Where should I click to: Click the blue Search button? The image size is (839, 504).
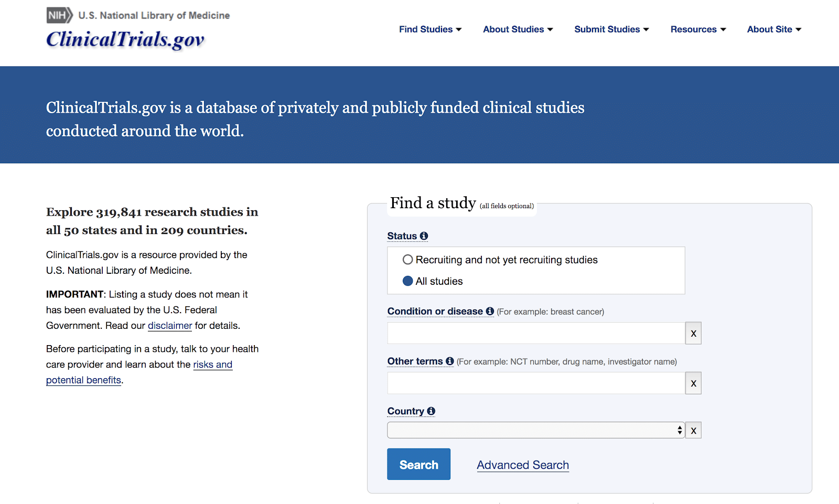coord(418,464)
